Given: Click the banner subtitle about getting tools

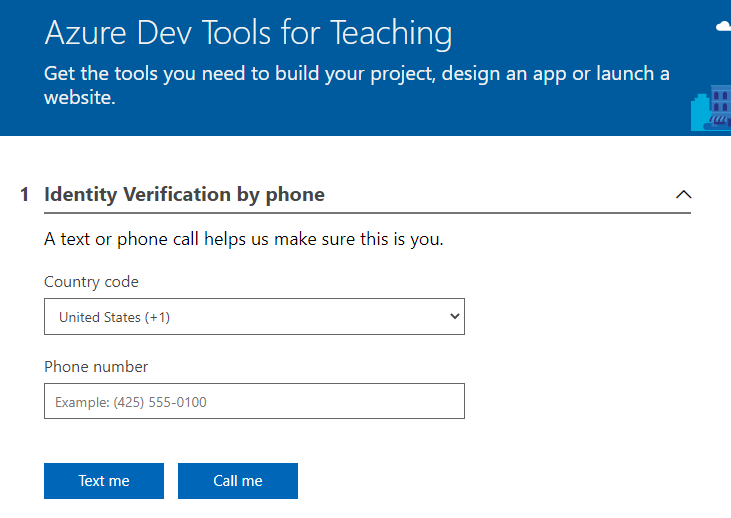Looking at the screenshot, I should [357, 85].
